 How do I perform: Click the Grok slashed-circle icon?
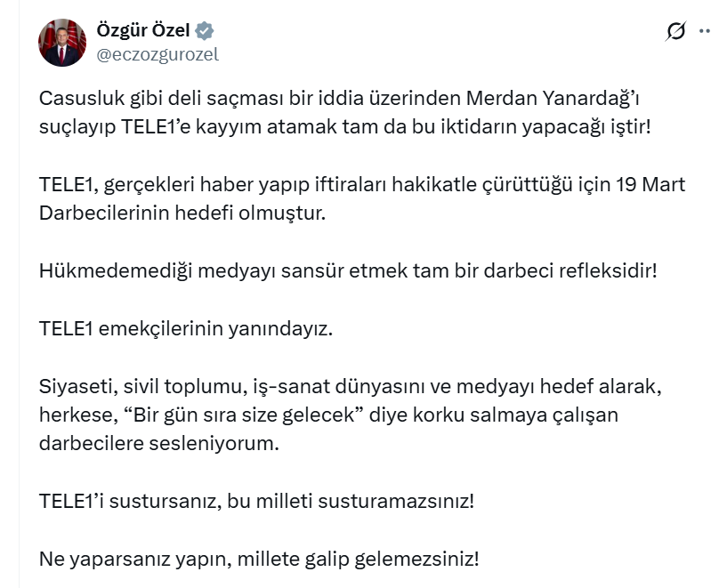(675, 32)
